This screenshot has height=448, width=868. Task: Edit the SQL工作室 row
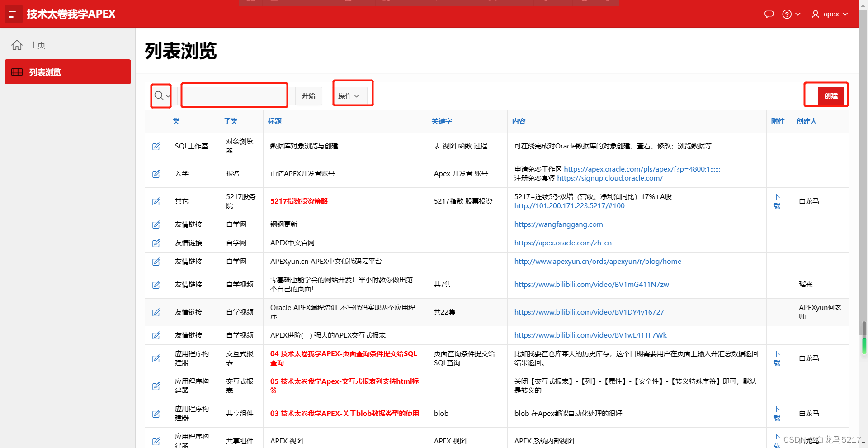(156, 146)
